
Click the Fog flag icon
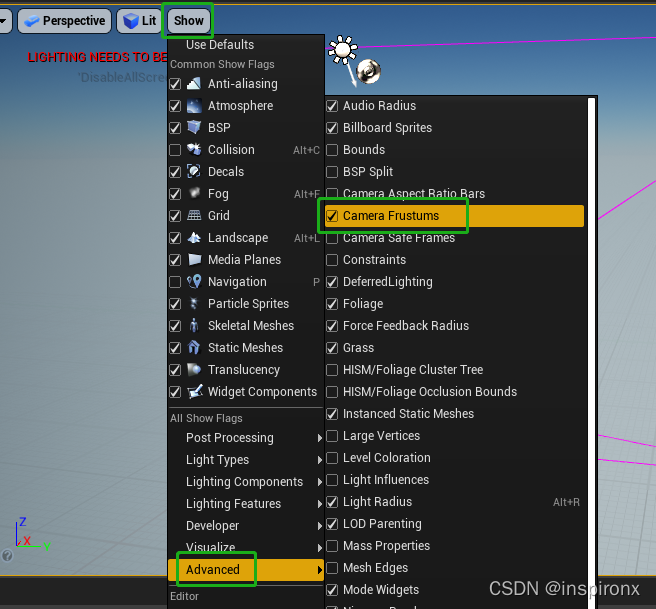coord(194,194)
